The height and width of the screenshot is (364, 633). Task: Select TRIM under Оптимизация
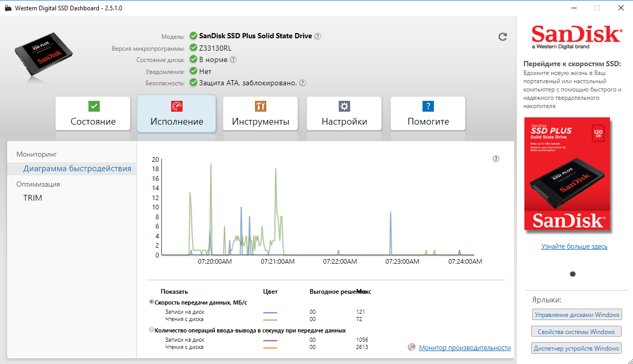33,198
